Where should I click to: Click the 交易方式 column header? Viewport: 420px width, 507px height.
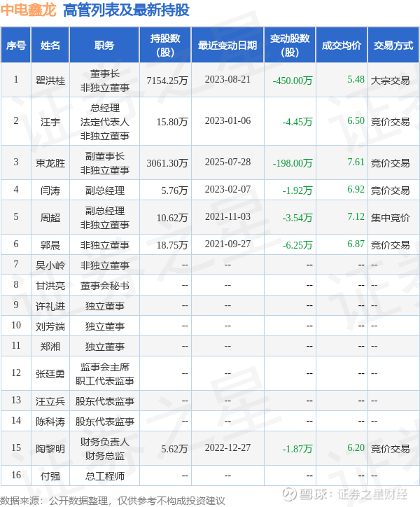point(393,46)
